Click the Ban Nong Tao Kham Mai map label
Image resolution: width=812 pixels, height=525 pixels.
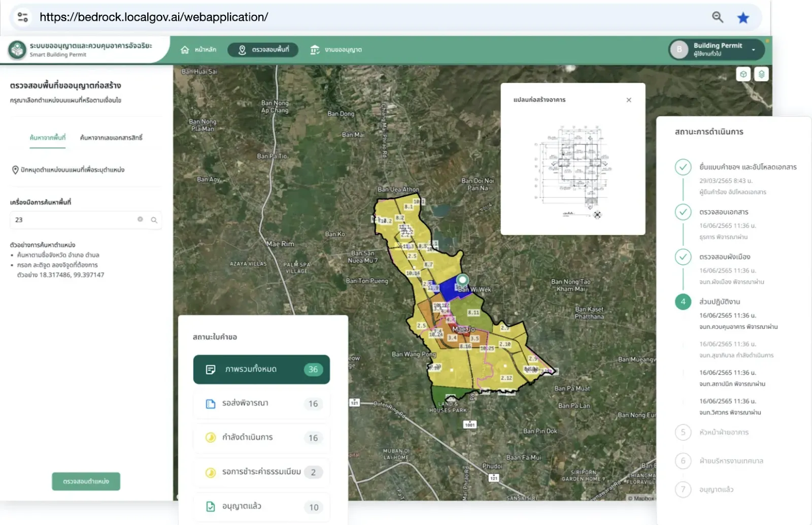click(571, 285)
